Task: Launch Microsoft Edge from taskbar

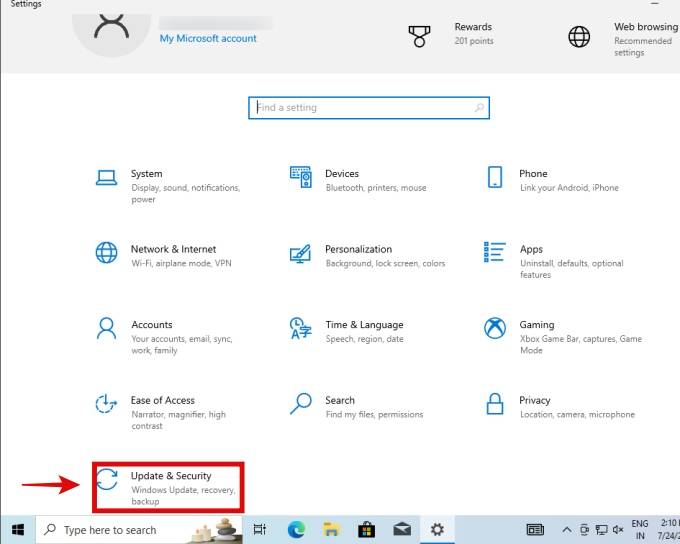Action: (x=296, y=530)
